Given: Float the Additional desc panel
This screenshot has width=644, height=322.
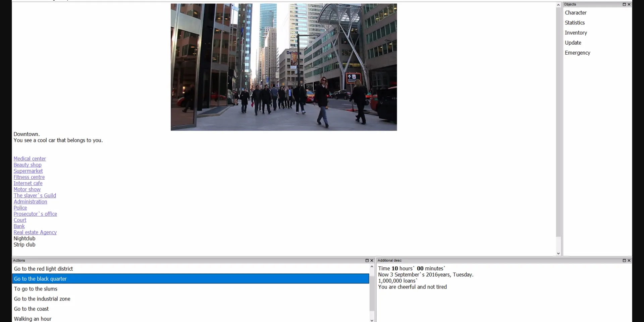Looking at the screenshot, I should 624,260.
